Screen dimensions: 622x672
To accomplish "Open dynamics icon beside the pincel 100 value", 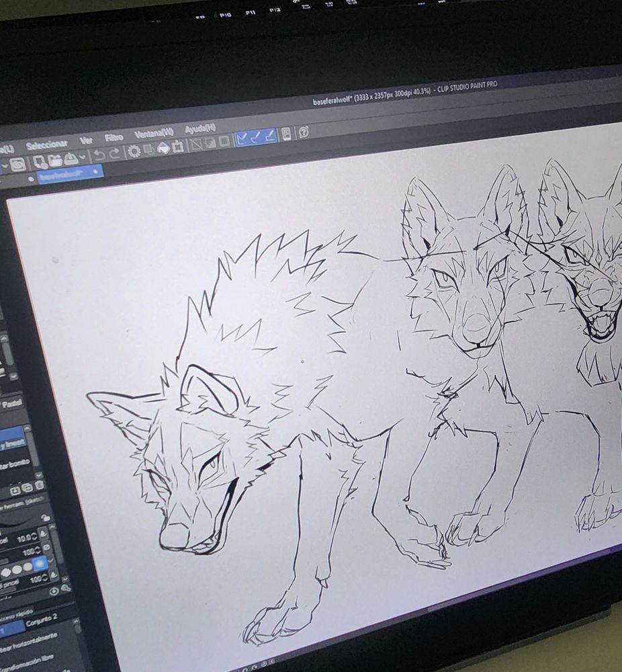I will click(x=54, y=575).
